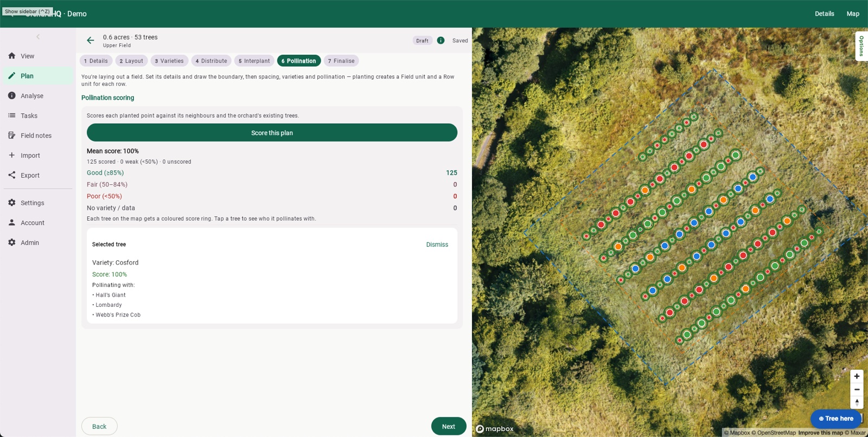Select step 6 Pollination
The image size is (868, 437).
click(x=299, y=61)
